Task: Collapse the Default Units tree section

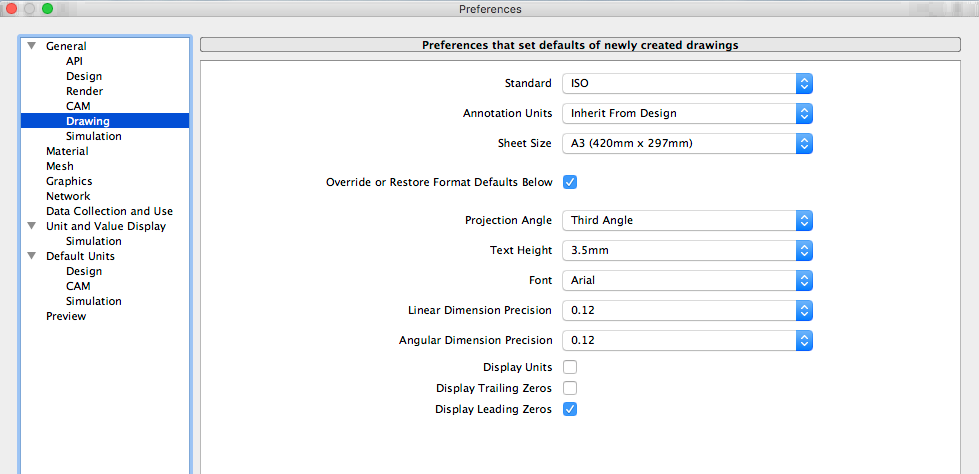Action: click(x=31, y=256)
